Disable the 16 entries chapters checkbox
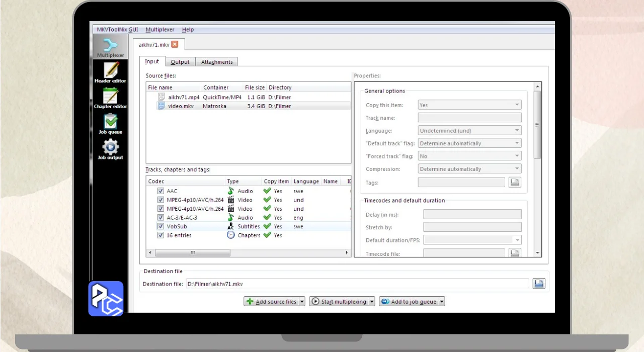 160,235
